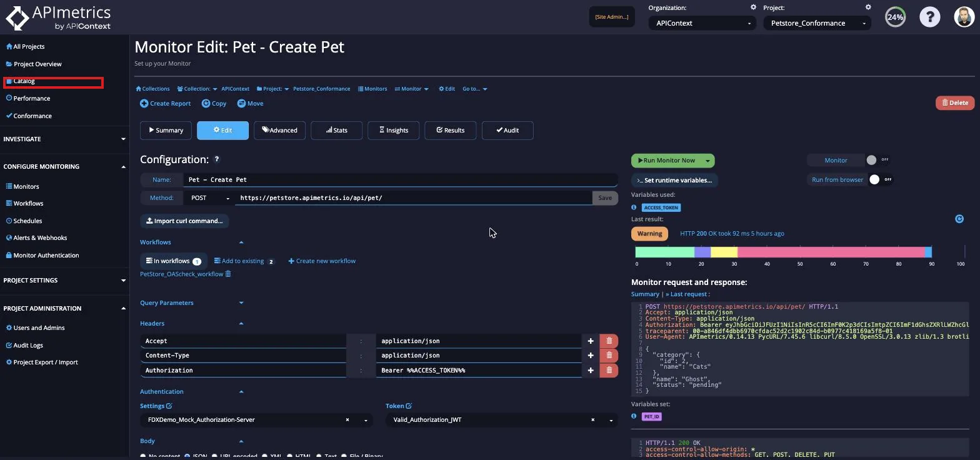
Task: Refresh the last result
Action: 959,219
